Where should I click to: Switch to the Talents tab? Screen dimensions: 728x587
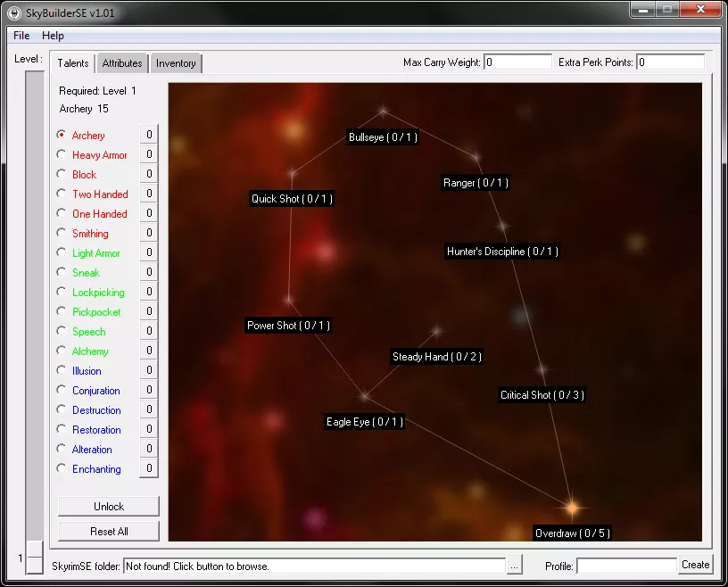pos(73,63)
